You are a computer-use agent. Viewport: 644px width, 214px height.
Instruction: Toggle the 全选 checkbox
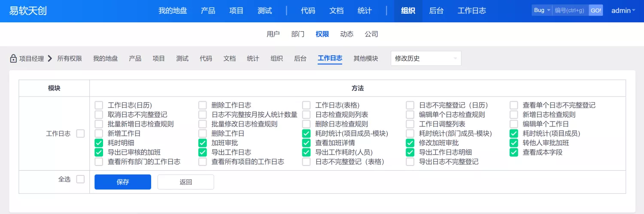tap(80, 179)
